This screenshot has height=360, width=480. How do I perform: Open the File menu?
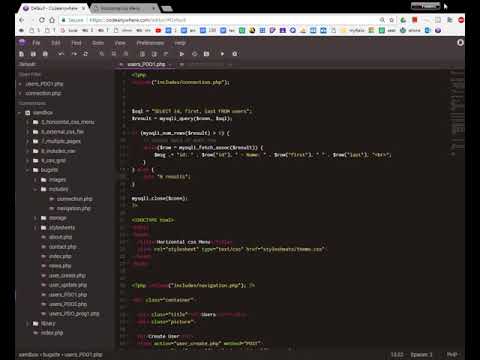(36, 43)
